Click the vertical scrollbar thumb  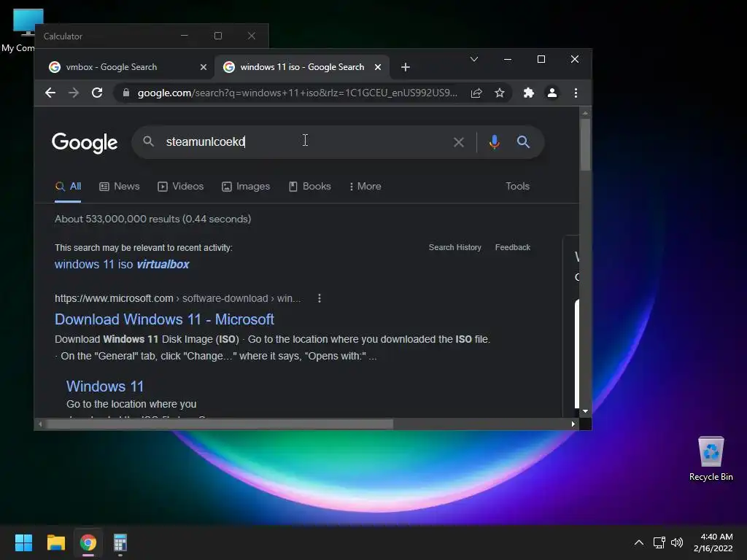[585, 144]
